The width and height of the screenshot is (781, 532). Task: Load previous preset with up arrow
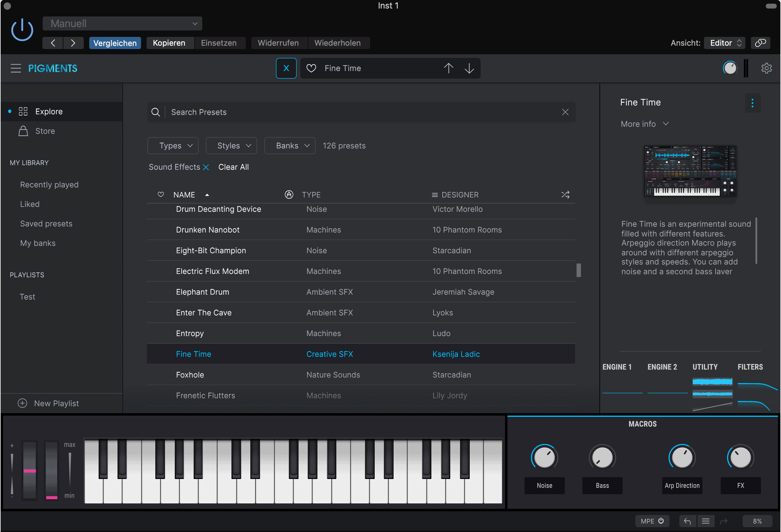pos(448,68)
